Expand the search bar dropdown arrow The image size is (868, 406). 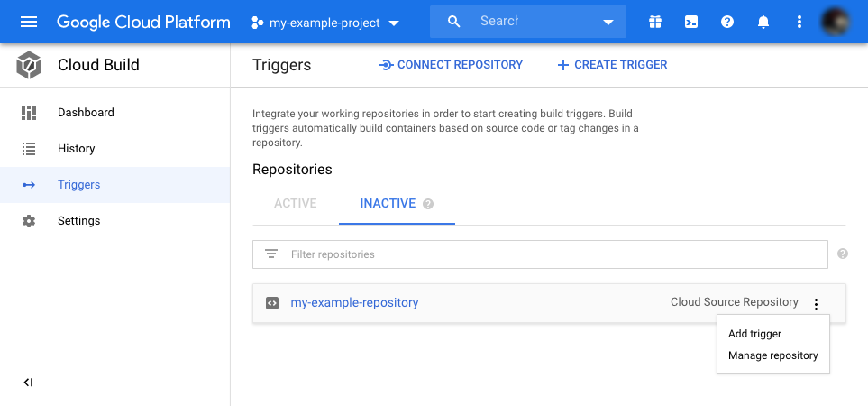coord(608,23)
